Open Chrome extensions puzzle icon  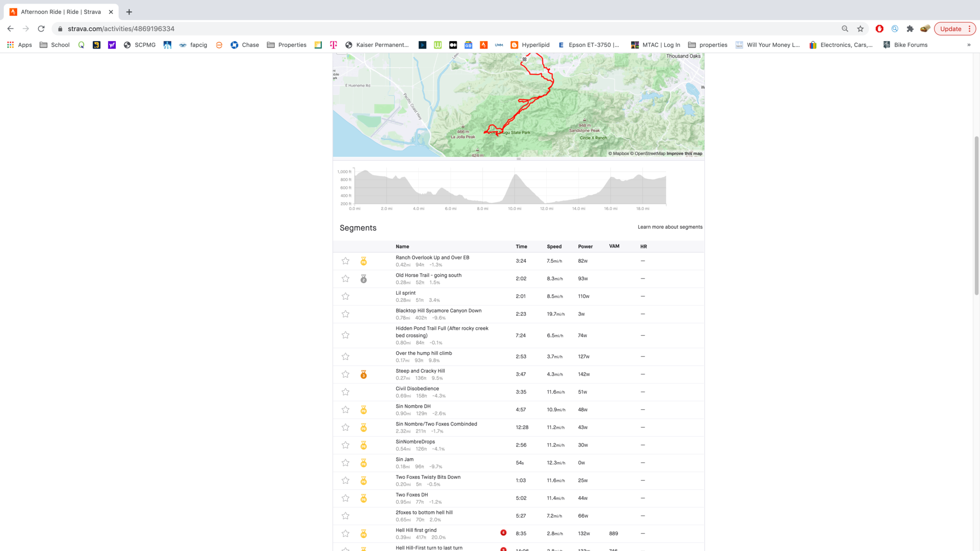tap(910, 28)
